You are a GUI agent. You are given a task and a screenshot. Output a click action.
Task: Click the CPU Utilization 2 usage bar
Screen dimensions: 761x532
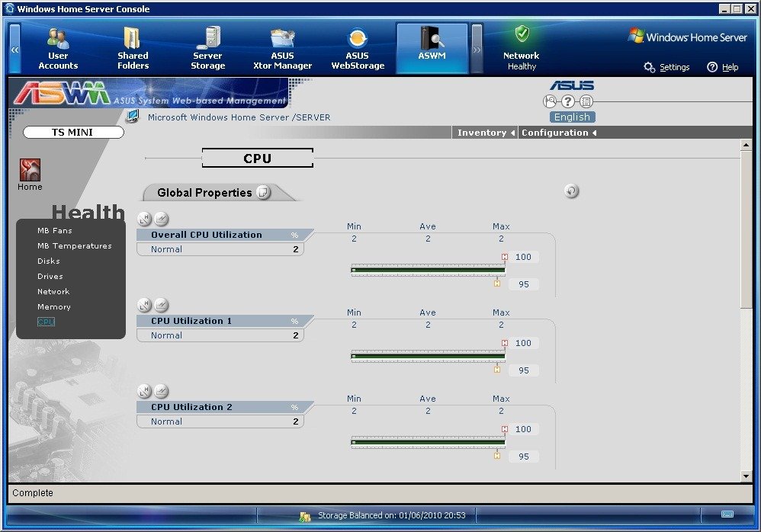pos(428,442)
